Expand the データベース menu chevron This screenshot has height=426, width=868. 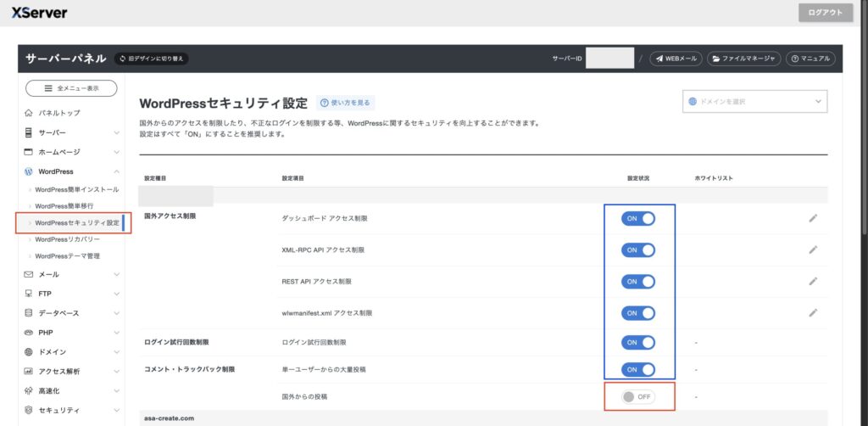coord(116,313)
